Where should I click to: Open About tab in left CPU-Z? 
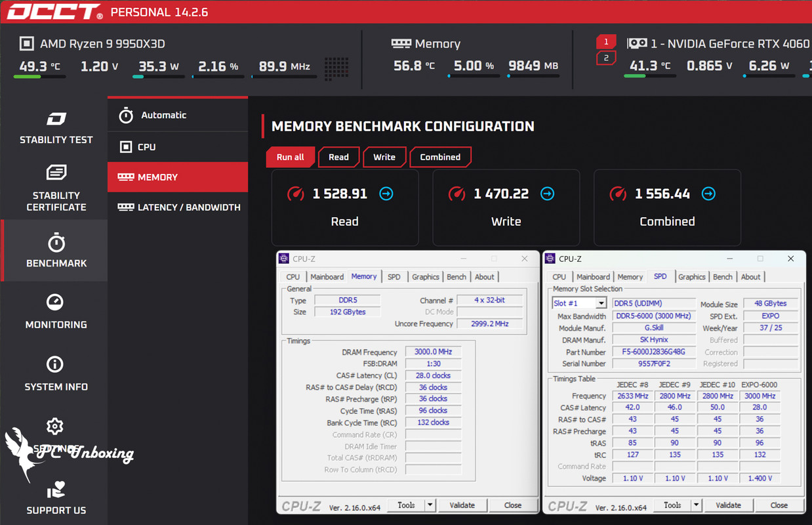coord(485,277)
